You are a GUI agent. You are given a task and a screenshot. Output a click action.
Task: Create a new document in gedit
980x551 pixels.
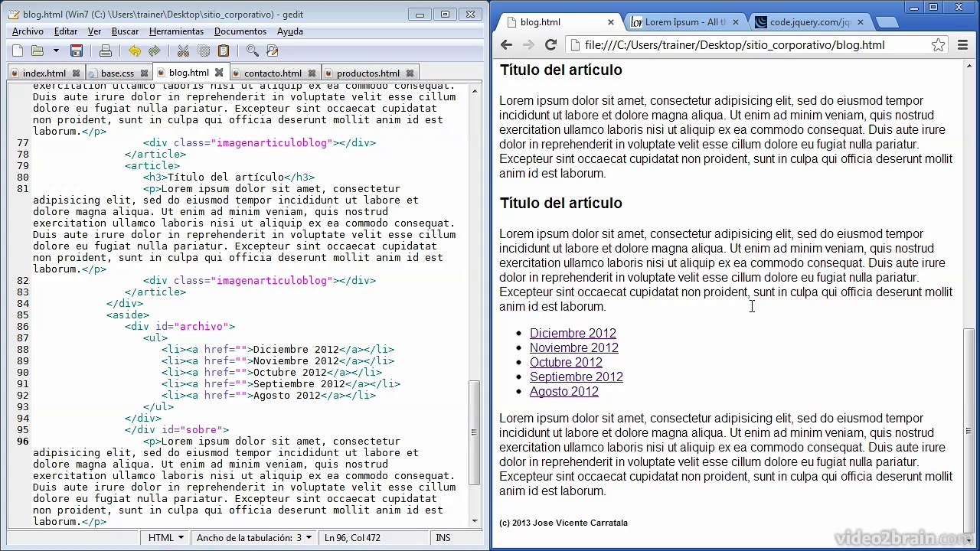click(x=17, y=51)
